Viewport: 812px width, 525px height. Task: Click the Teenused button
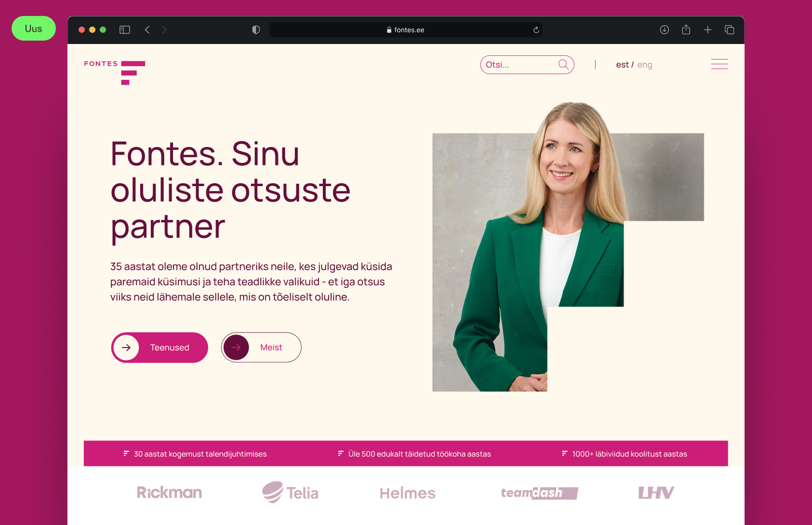pyautogui.click(x=159, y=348)
